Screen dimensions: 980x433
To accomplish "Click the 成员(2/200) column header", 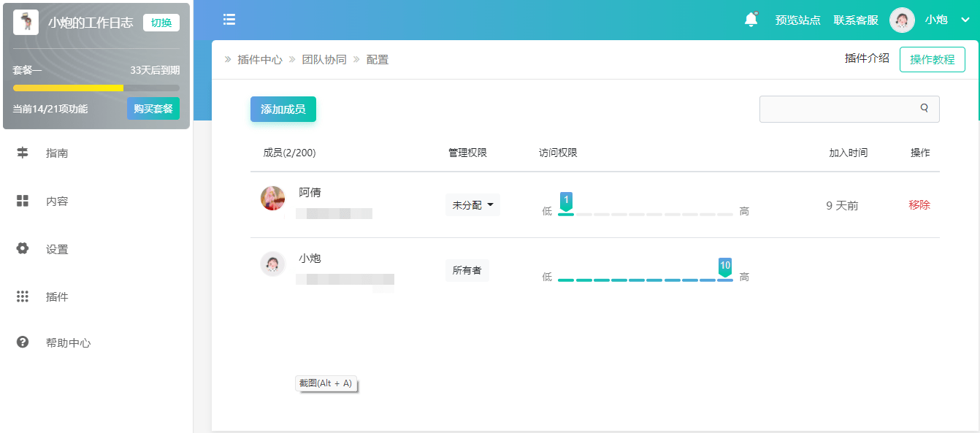I will (x=289, y=153).
